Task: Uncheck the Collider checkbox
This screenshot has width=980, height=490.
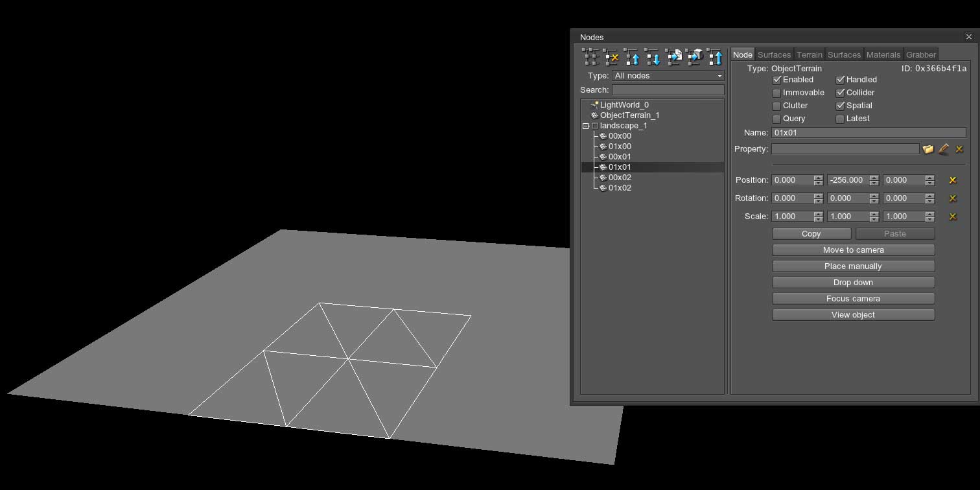Action: tap(840, 93)
